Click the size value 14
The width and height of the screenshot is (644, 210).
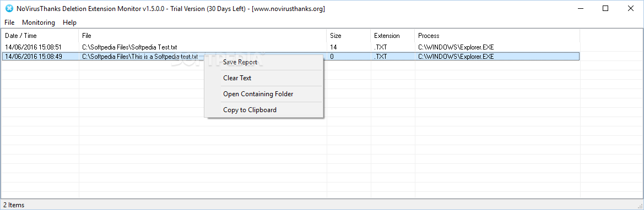point(333,47)
